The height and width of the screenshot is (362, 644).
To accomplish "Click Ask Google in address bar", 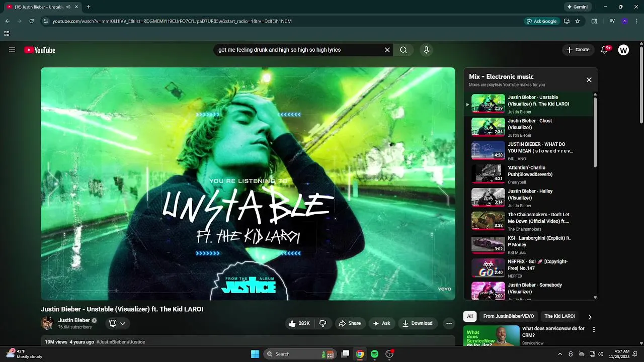I will [x=541, y=21].
